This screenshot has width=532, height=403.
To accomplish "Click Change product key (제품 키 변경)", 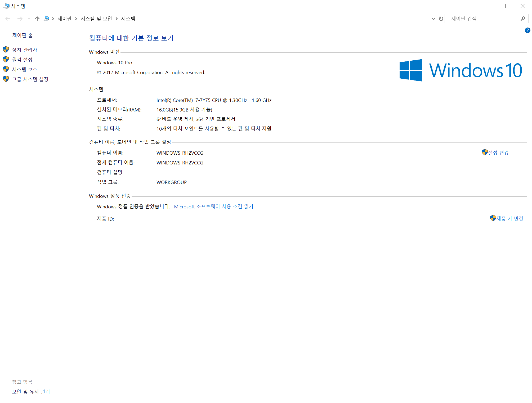I will click(x=510, y=219).
